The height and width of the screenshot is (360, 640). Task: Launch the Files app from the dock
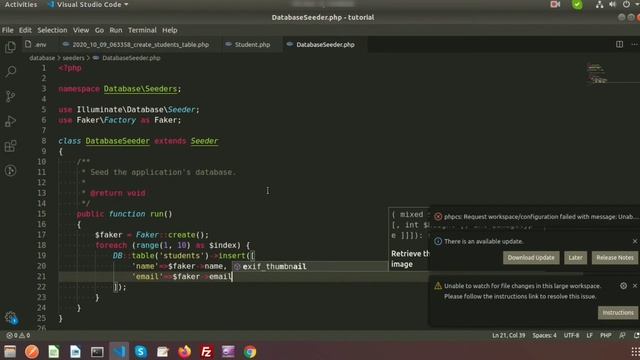coord(10,351)
